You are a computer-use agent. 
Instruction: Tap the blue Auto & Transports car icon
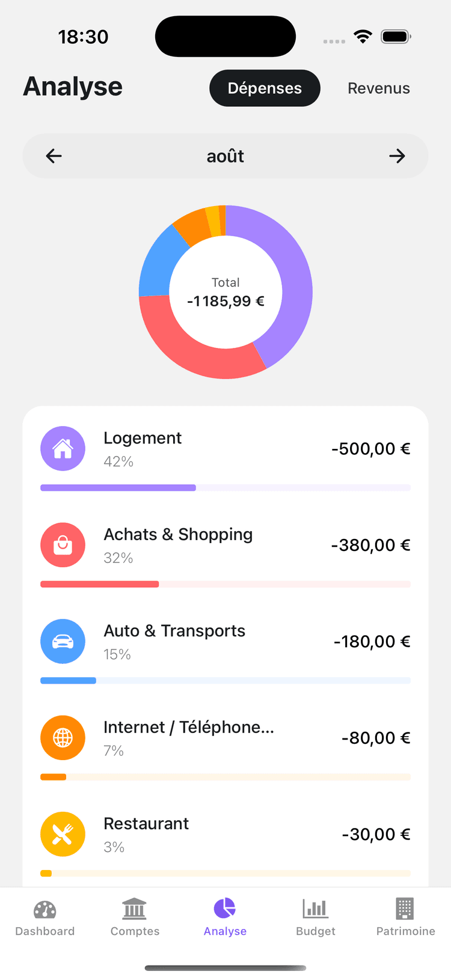point(63,642)
